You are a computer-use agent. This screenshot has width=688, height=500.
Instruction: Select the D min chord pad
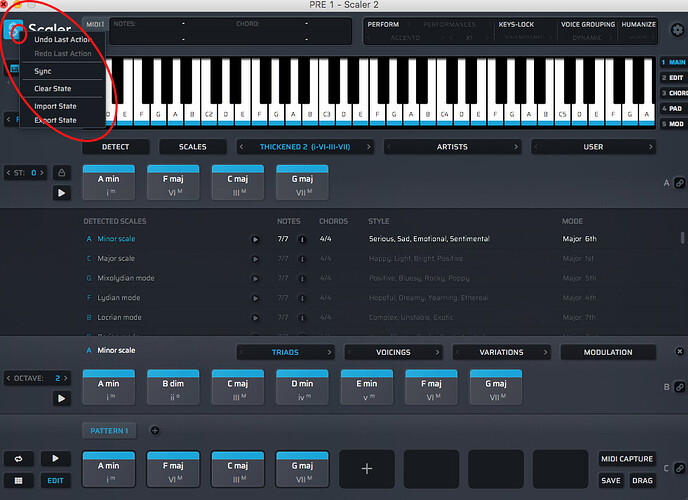coord(302,387)
